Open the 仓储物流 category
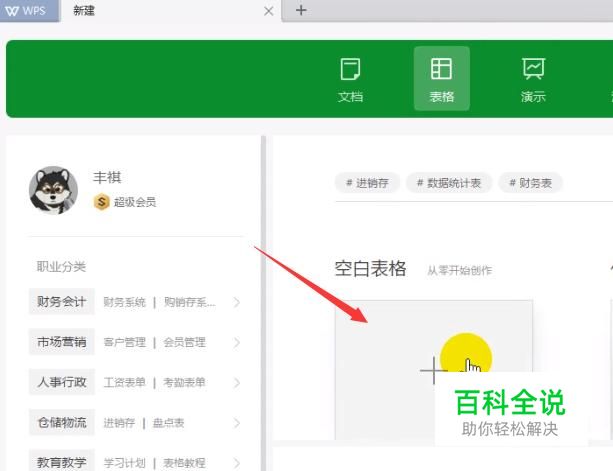This screenshot has width=613, height=471. (62, 422)
